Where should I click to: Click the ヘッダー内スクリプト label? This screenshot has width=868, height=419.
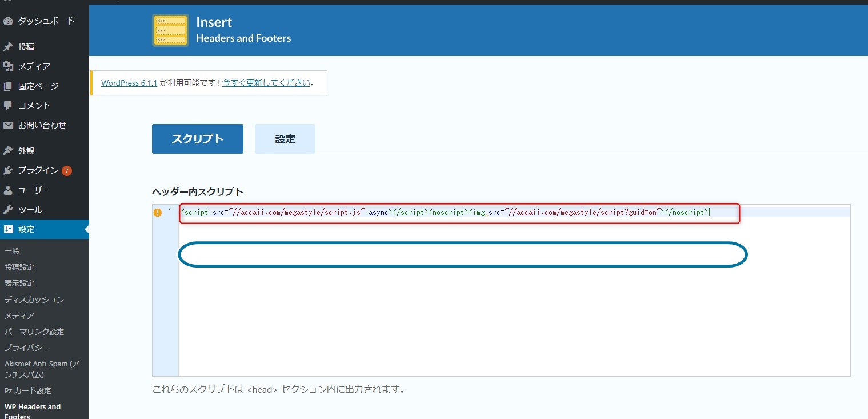198,191
